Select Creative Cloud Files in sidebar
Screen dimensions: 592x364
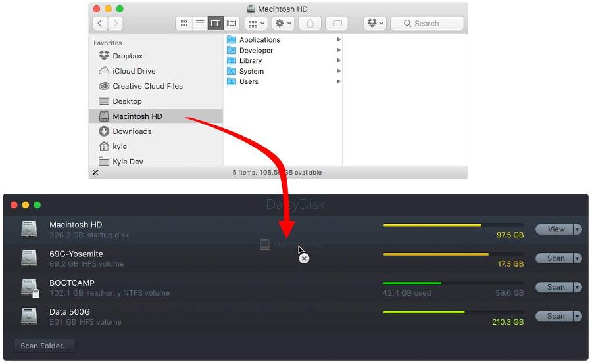pos(156,86)
